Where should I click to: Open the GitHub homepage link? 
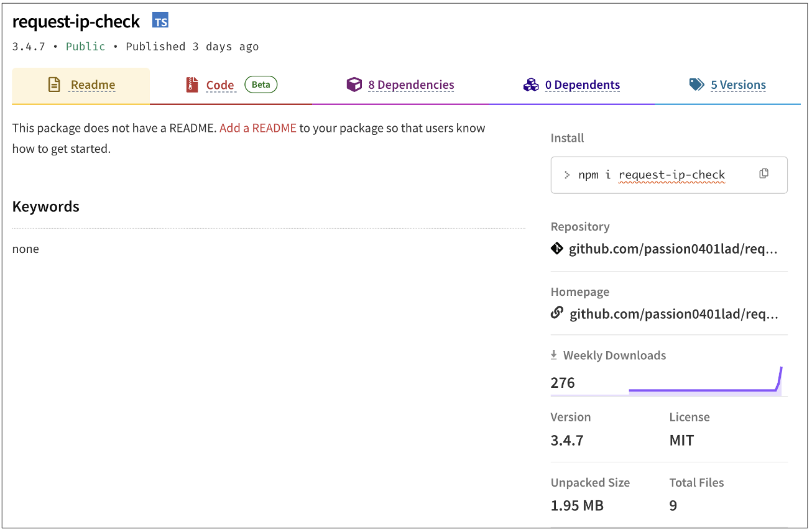tap(673, 314)
